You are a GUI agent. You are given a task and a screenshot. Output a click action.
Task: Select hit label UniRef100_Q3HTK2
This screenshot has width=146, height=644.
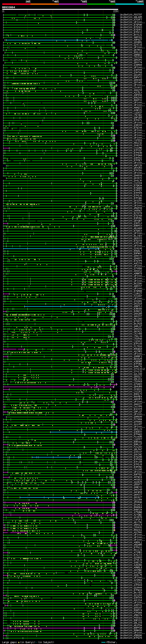tap(131, 158)
